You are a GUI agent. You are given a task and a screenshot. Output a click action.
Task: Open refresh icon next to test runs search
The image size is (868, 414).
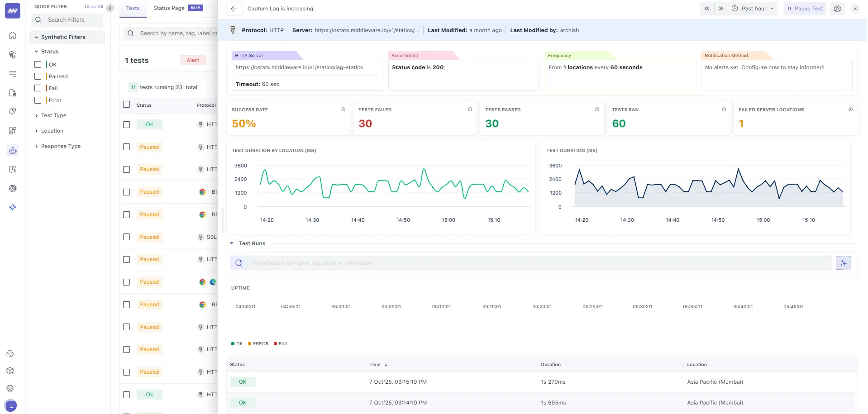point(238,263)
